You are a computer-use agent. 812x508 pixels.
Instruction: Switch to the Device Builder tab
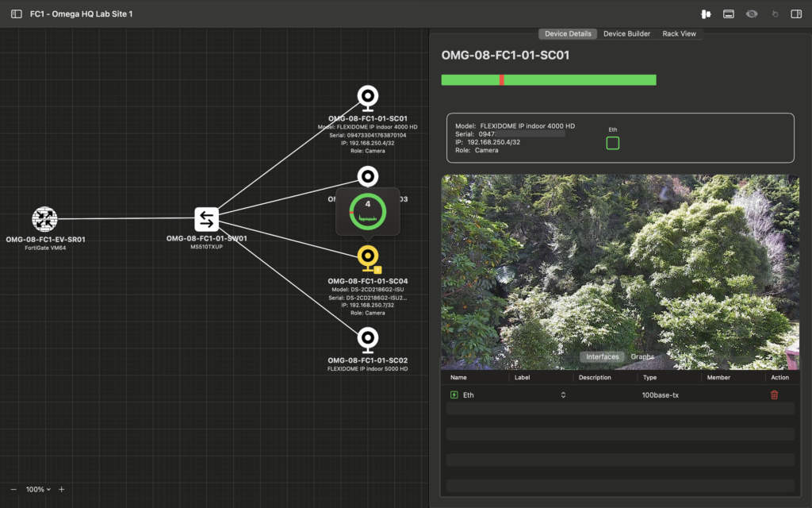(x=626, y=34)
